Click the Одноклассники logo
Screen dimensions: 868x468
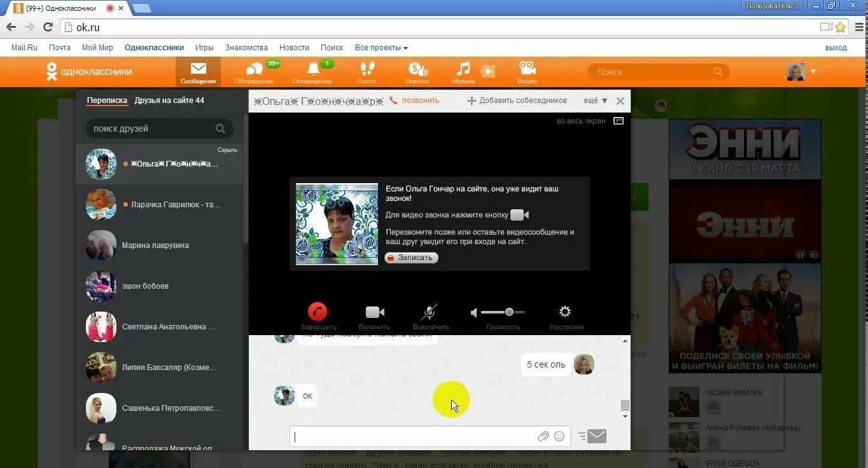tap(89, 71)
